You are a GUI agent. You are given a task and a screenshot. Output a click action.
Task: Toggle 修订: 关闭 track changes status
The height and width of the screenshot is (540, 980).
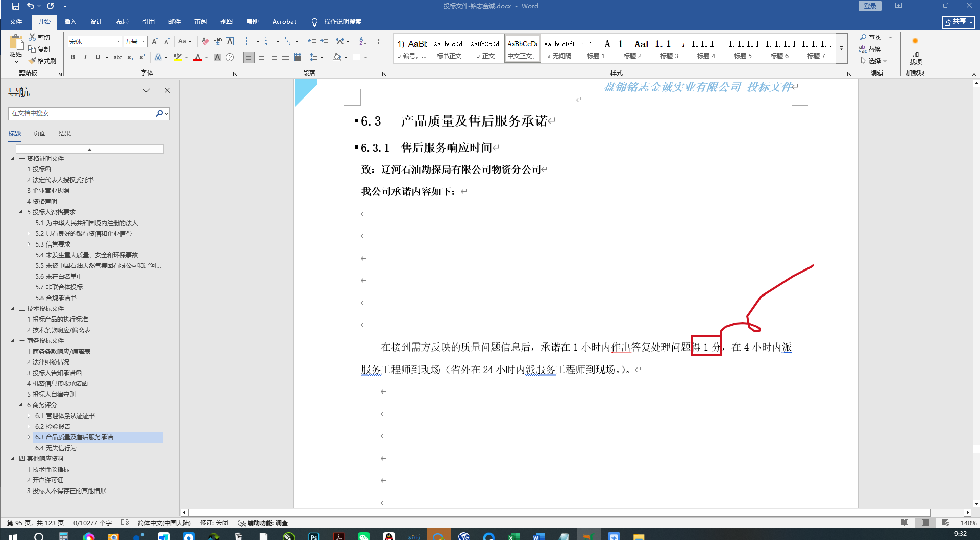coord(214,523)
